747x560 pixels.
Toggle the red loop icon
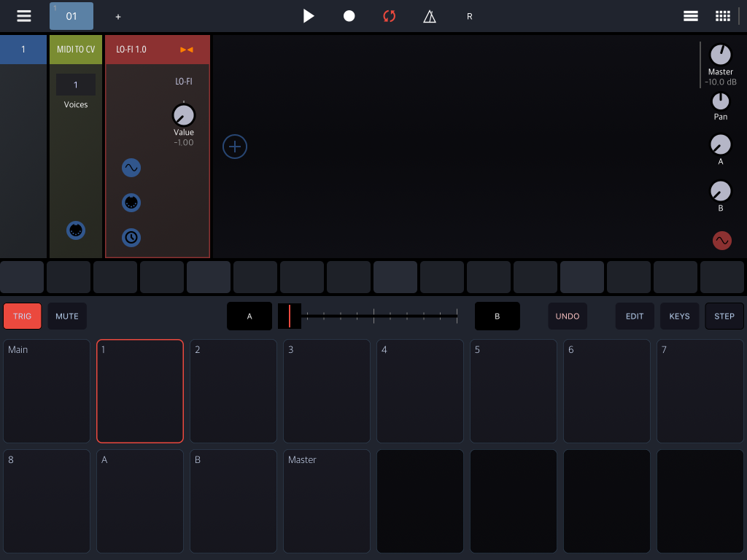(390, 16)
